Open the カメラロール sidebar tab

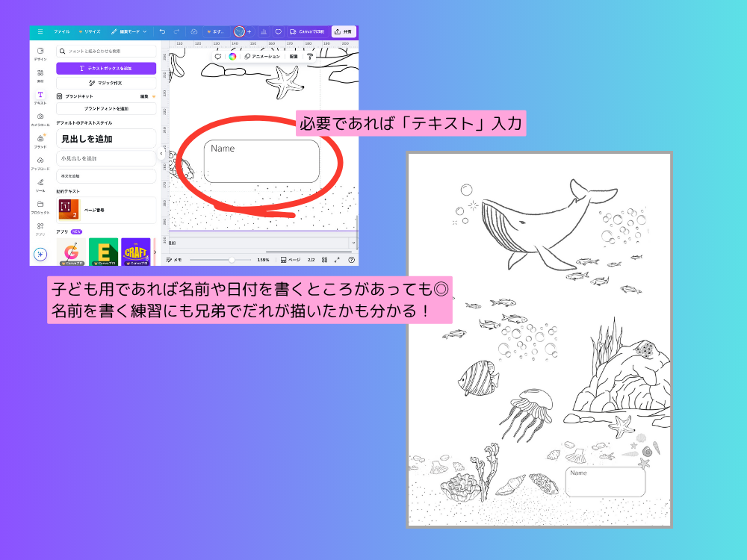click(40, 119)
